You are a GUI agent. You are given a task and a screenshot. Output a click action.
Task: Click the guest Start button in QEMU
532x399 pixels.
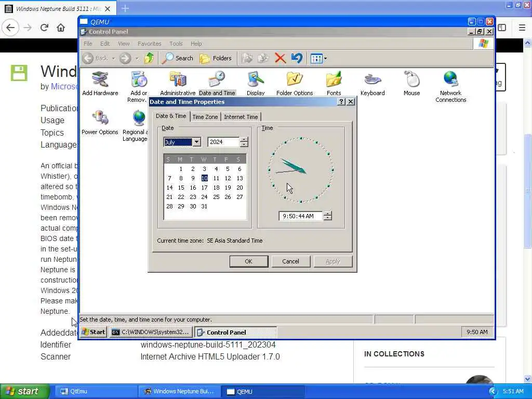(94, 332)
